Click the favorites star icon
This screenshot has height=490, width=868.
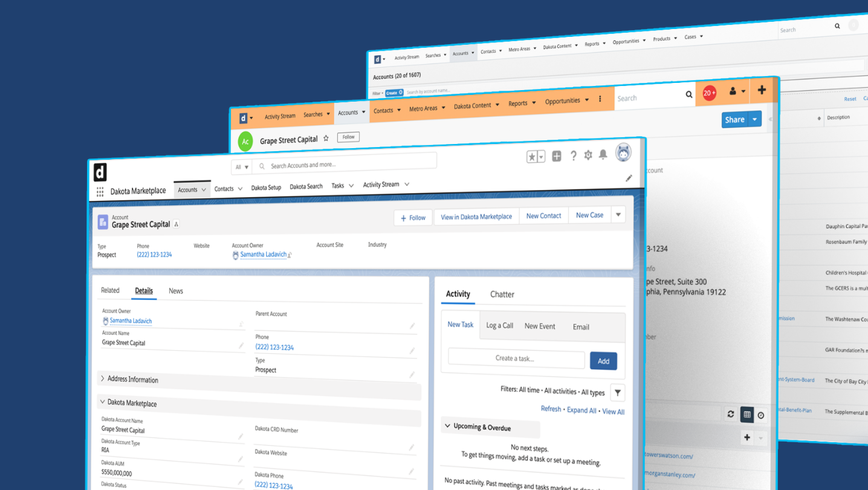coord(532,157)
